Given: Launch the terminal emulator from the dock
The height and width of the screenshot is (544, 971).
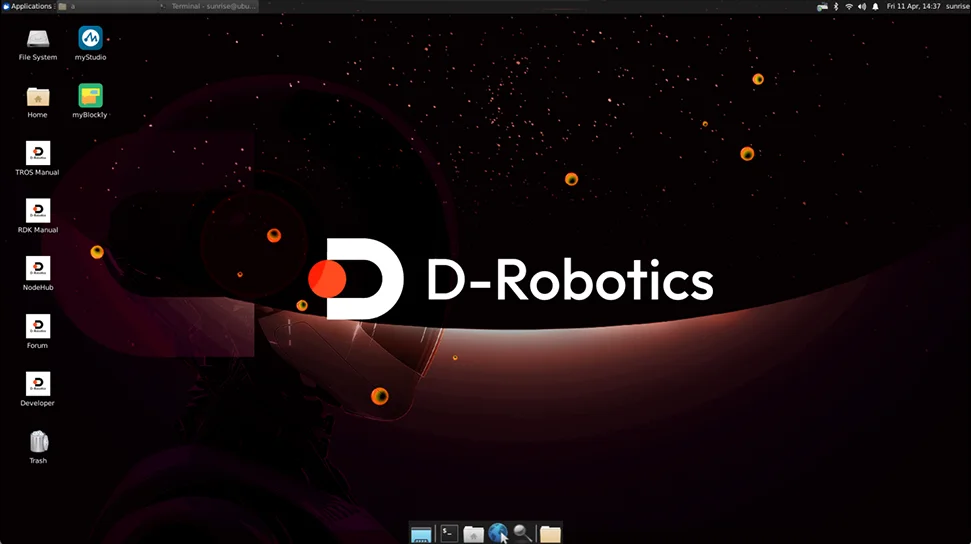Looking at the screenshot, I should click(x=449, y=534).
